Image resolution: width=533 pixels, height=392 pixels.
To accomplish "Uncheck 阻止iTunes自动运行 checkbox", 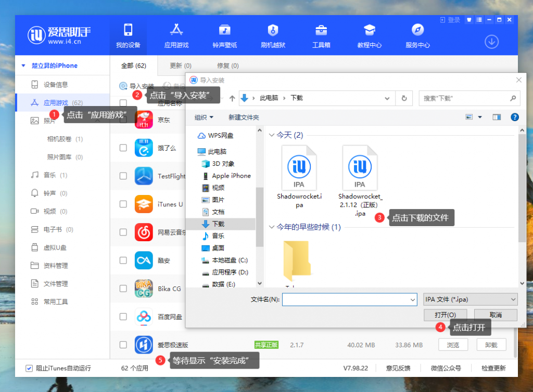I will pyautogui.click(x=29, y=368).
